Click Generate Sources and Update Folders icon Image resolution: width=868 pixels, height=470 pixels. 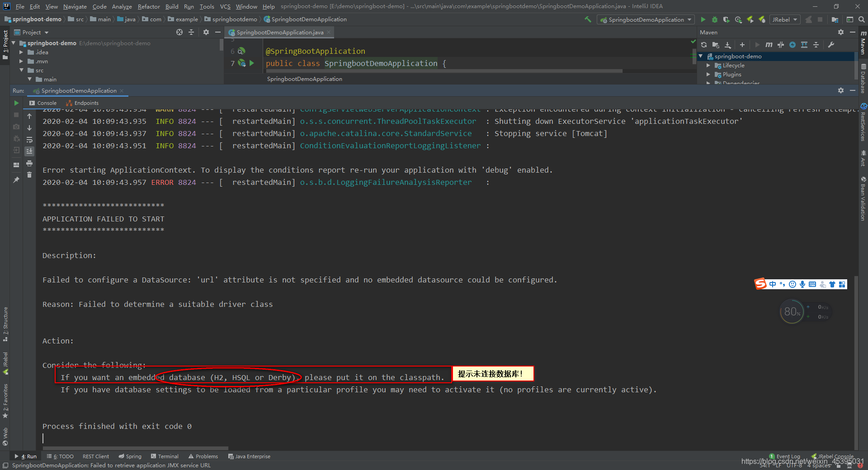(x=716, y=45)
